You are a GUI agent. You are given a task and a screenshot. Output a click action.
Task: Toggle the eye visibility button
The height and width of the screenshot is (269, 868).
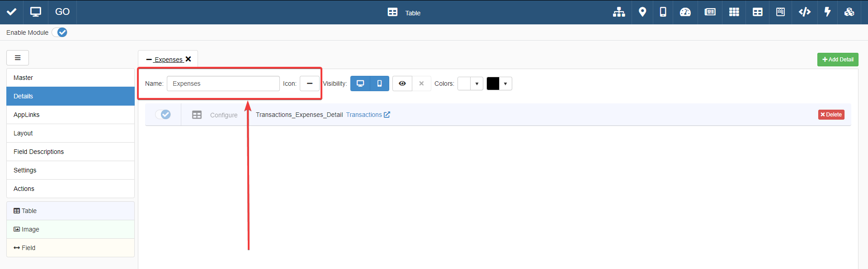pyautogui.click(x=402, y=83)
